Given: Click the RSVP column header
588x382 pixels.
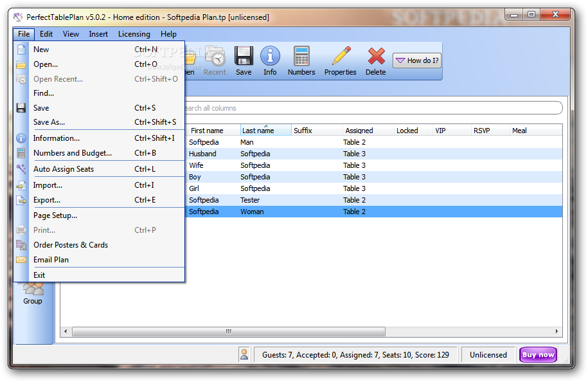Looking at the screenshot, I should 490,131.
